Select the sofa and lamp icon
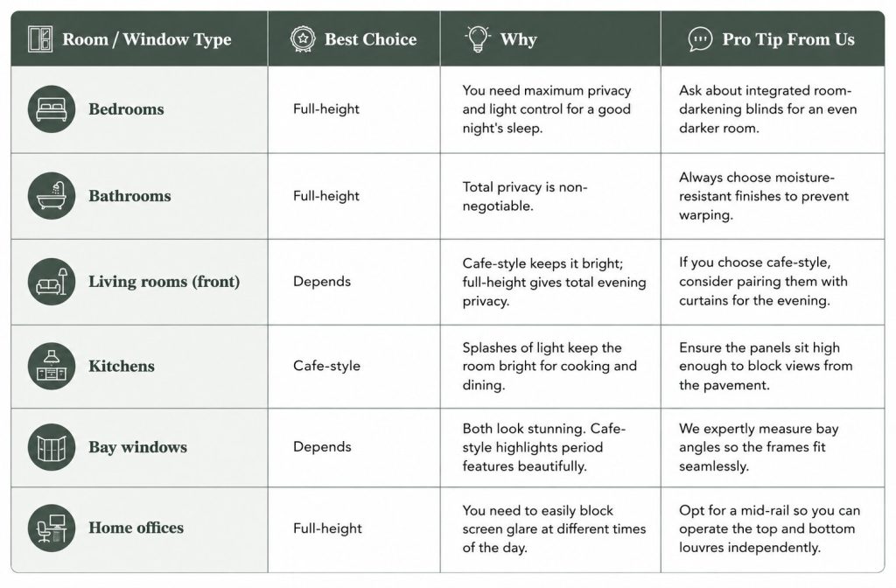896x588 pixels. click(x=52, y=281)
